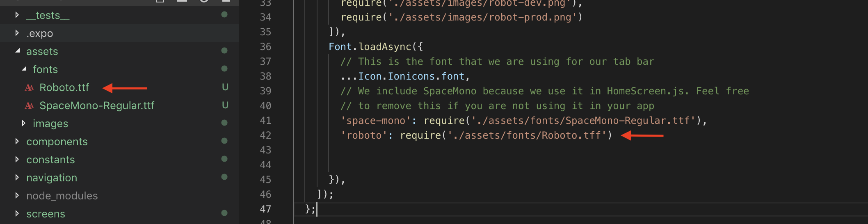This screenshot has width=868, height=224.
Task: Select the node_modules folder name
Action: click(62, 196)
